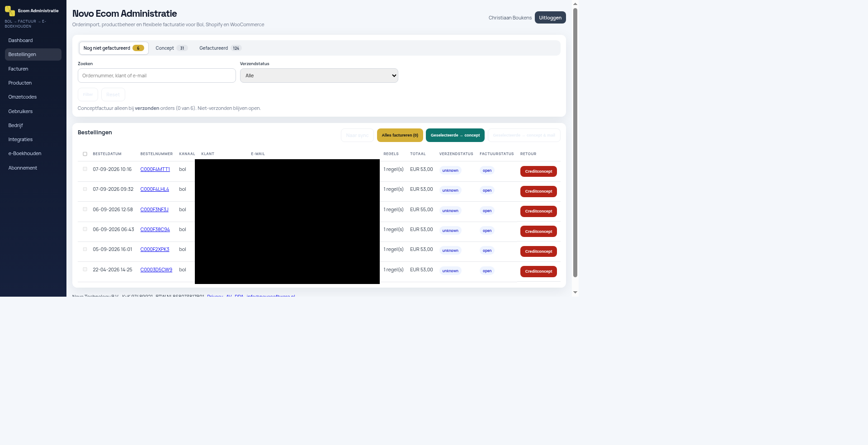Click EUR 55,00 total cell
The height and width of the screenshot is (445, 868).
click(x=421, y=209)
